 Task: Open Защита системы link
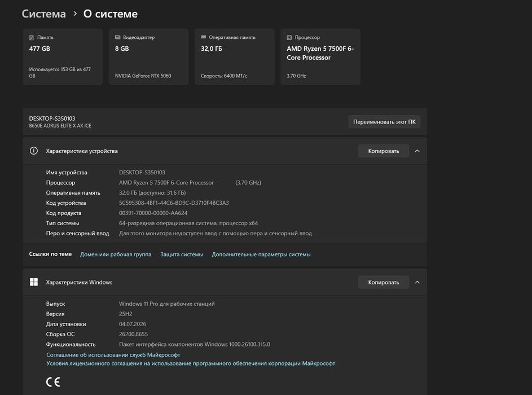(182, 254)
